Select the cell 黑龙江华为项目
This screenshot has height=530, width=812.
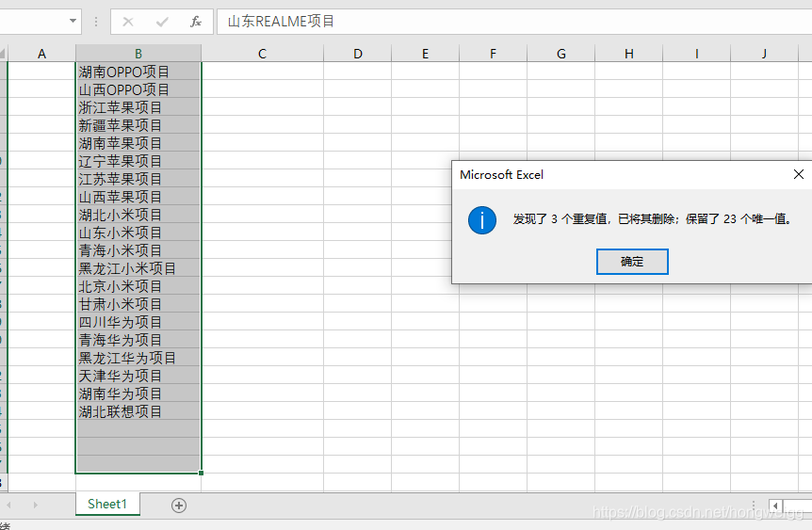(x=138, y=357)
